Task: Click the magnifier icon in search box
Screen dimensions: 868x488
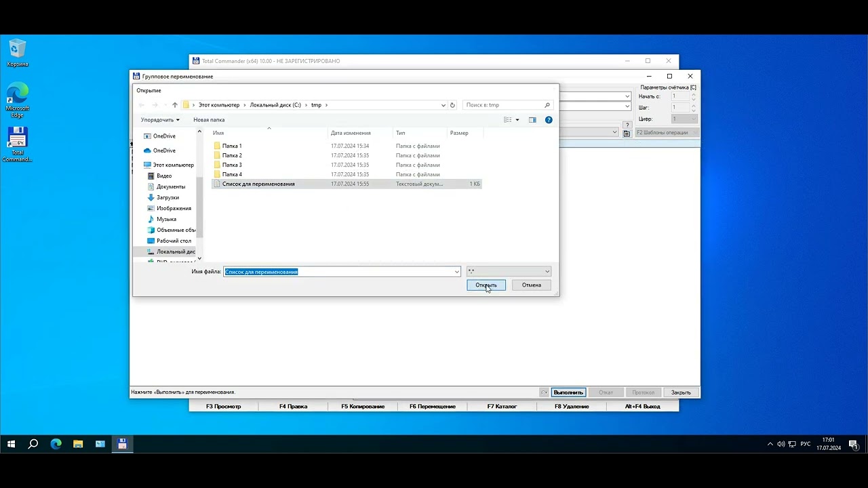Action: (x=547, y=105)
